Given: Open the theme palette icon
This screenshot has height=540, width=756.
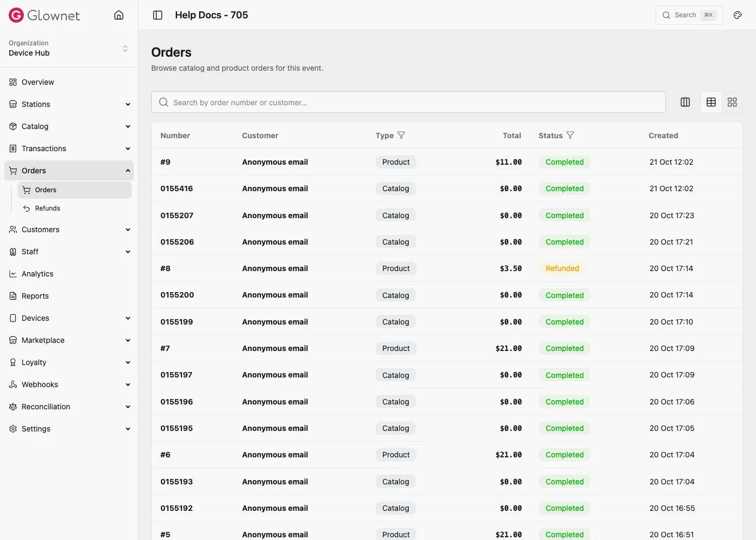Looking at the screenshot, I should pos(738,15).
